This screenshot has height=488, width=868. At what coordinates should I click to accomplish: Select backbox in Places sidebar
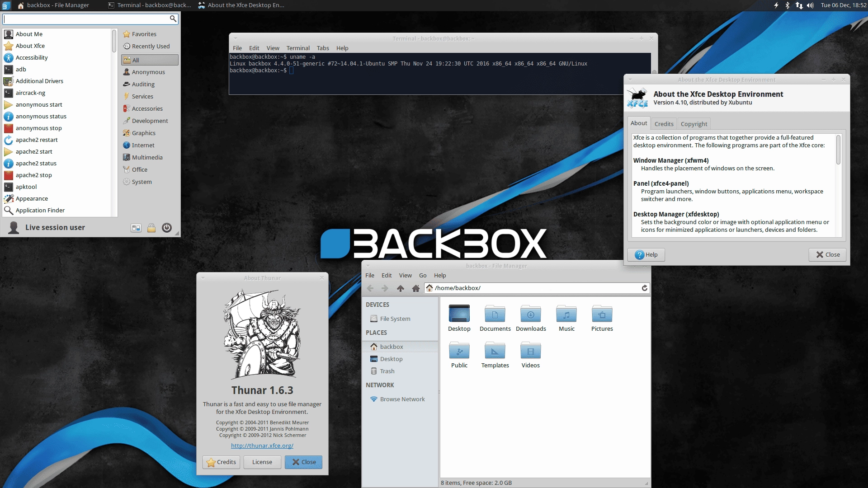pyautogui.click(x=400, y=347)
